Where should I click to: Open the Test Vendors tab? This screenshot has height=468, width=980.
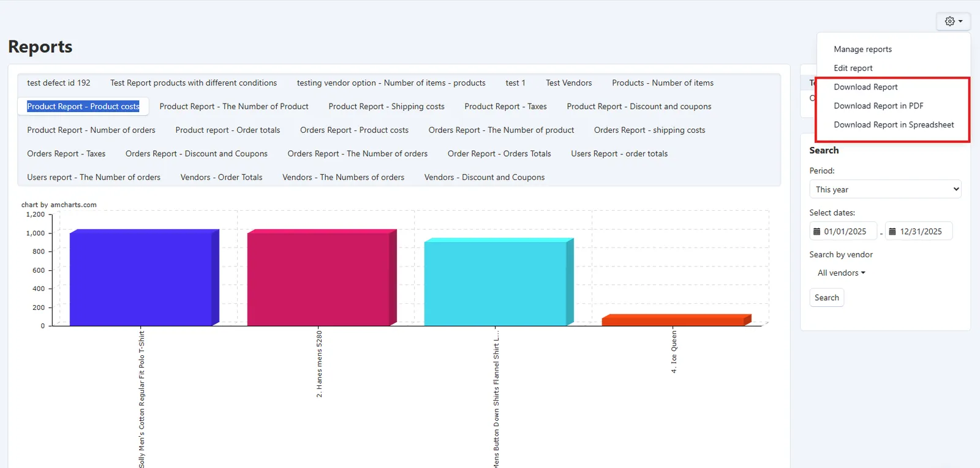[x=569, y=83]
